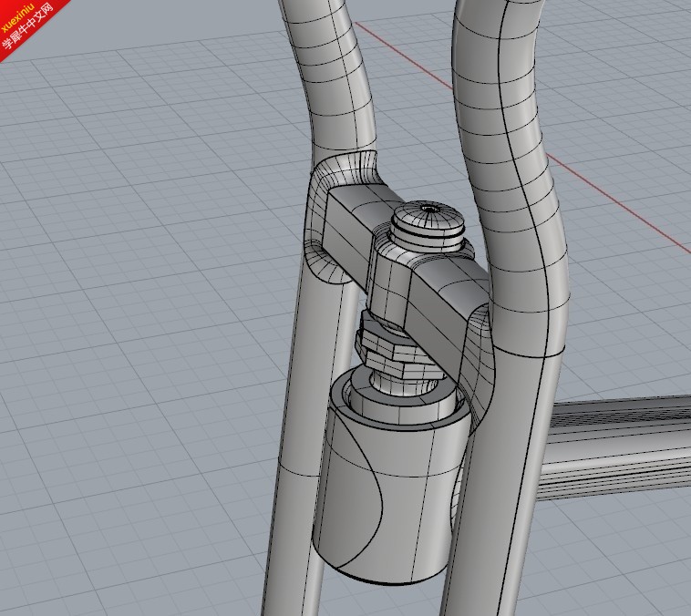The image size is (691, 616).
Task: Select the large cylinder below the hex nut
Action: pos(390,480)
